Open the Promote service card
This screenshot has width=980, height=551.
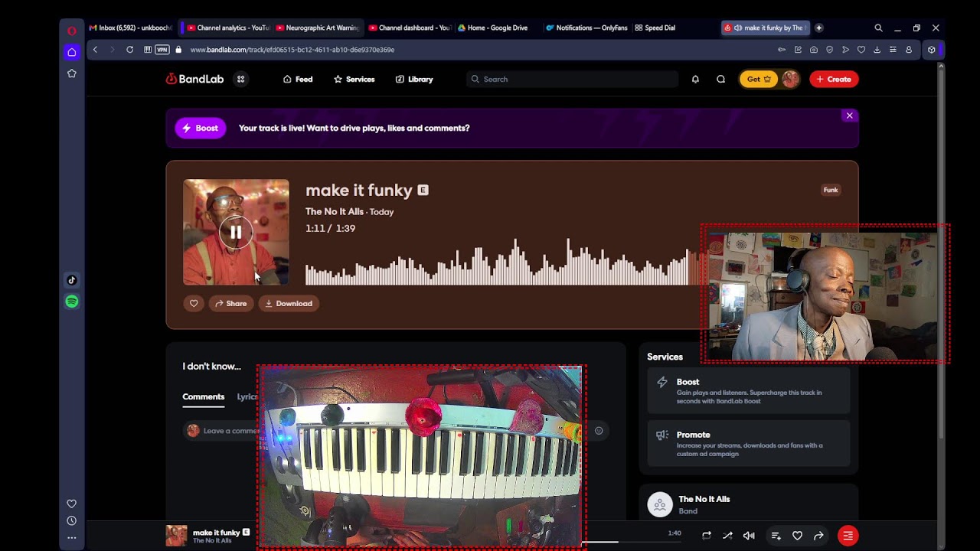pyautogui.click(x=749, y=443)
